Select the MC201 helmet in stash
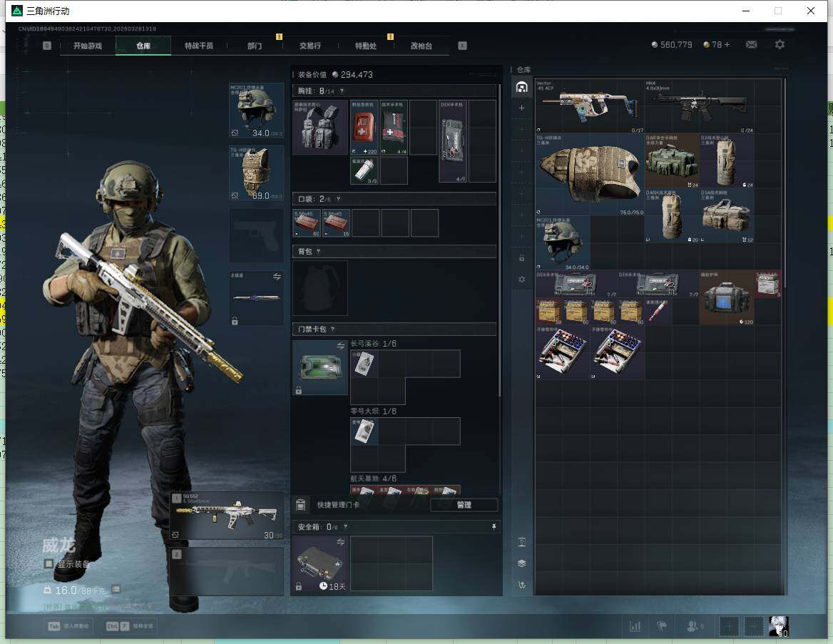 tap(563, 242)
